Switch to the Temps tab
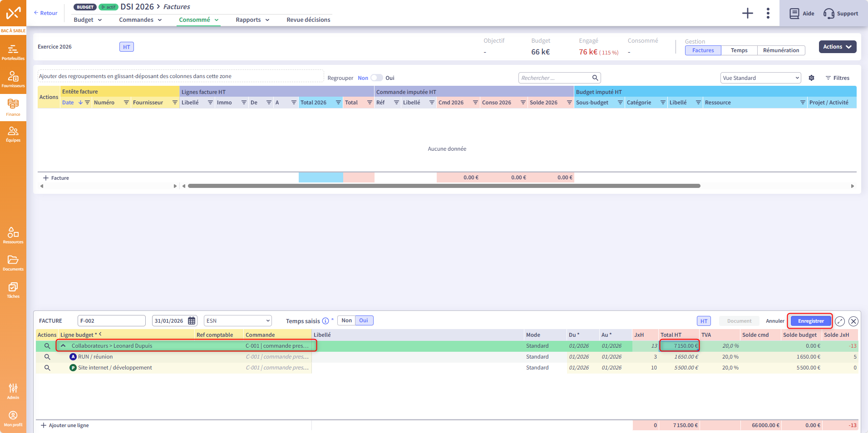The image size is (868, 433). coord(739,50)
